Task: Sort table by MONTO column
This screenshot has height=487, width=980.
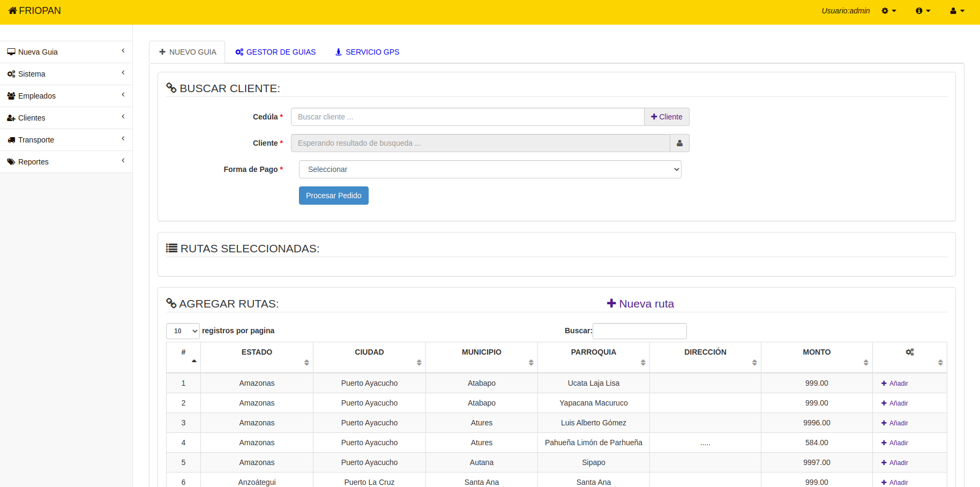Action: [x=816, y=353]
